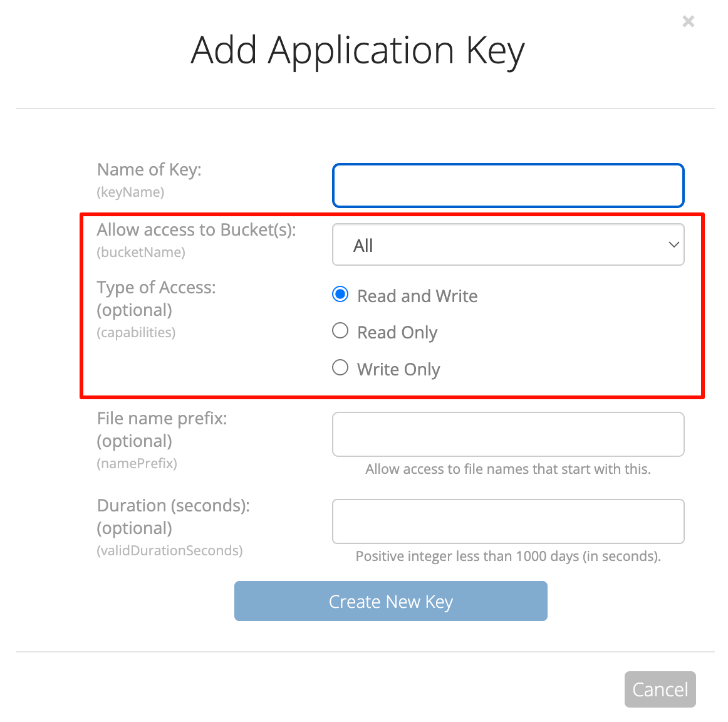The width and height of the screenshot is (728, 722).
Task: Click the "Read and Write" option label
Action: pos(417,296)
